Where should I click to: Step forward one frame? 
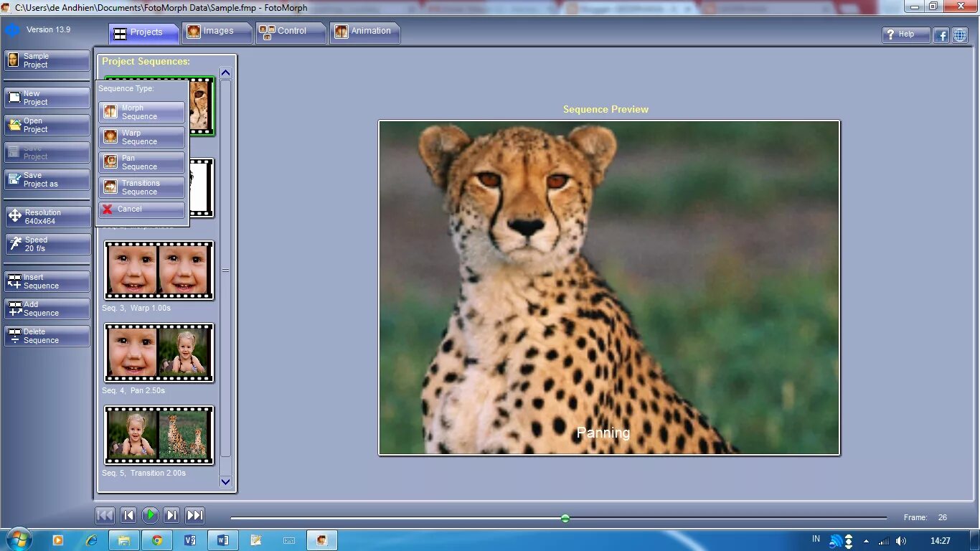point(171,515)
